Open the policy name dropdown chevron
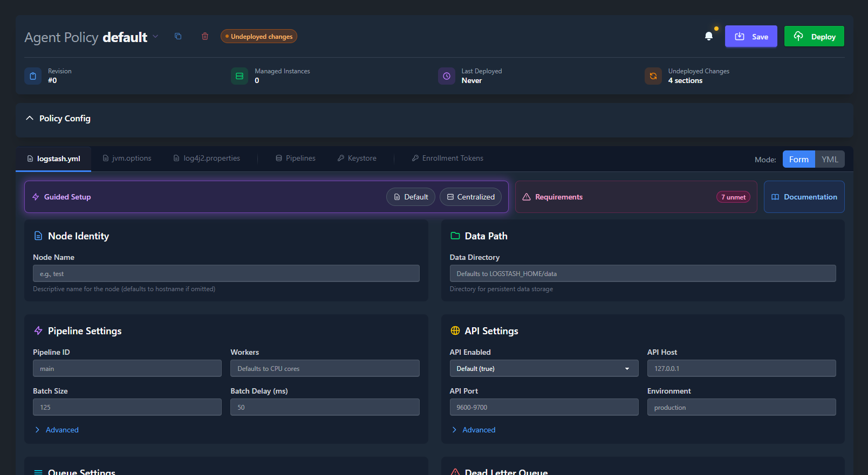 [x=155, y=37]
